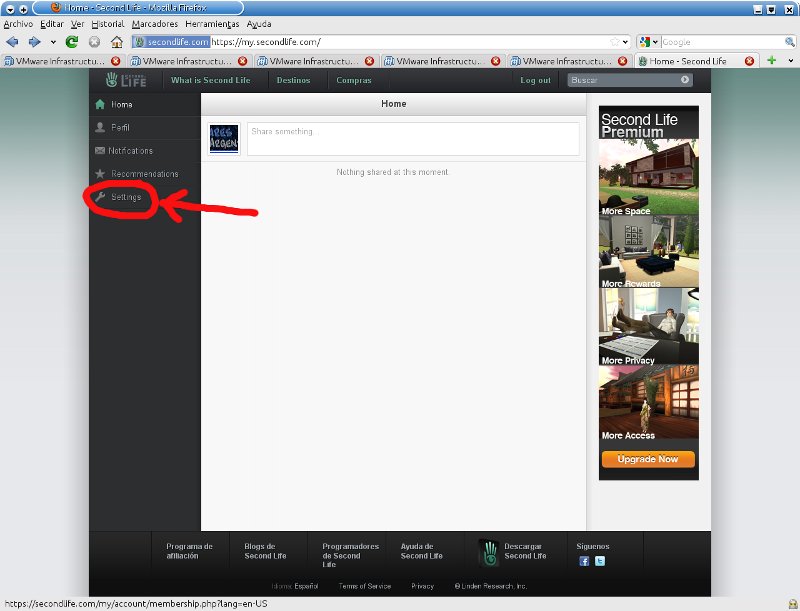The width and height of the screenshot is (800, 611).
Task: Click the Twitter icon under Síguenos
Action: (x=600, y=561)
